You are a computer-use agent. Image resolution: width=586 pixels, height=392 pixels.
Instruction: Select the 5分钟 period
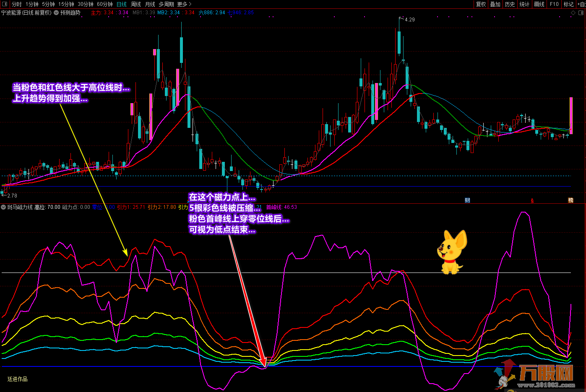pyautogui.click(x=48, y=4)
